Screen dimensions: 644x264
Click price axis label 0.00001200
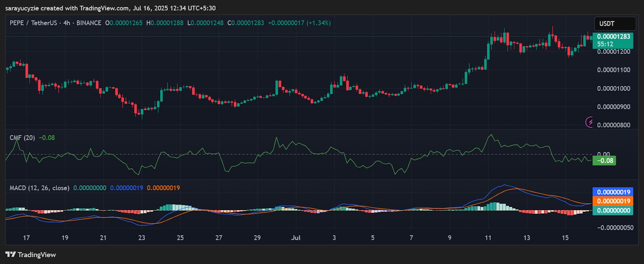pos(613,52)
